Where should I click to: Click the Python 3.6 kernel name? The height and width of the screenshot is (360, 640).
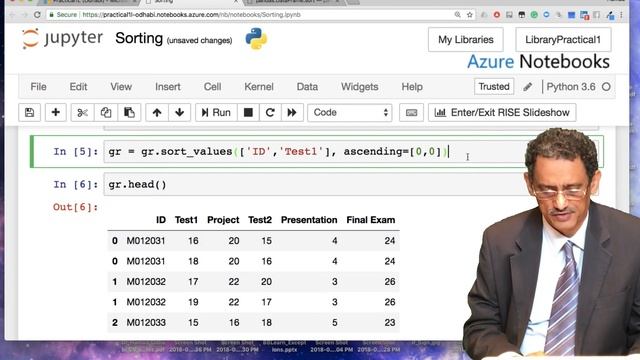tap(571, 87)
